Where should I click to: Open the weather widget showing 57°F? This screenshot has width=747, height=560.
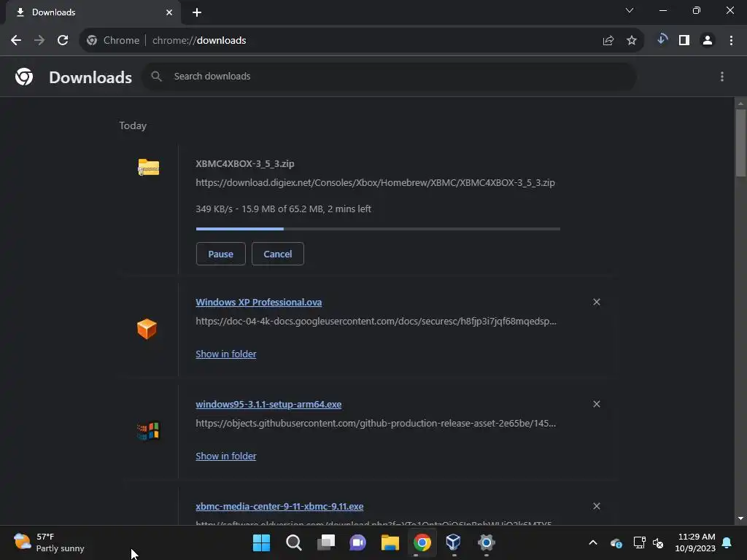click(x=49, y=542)
